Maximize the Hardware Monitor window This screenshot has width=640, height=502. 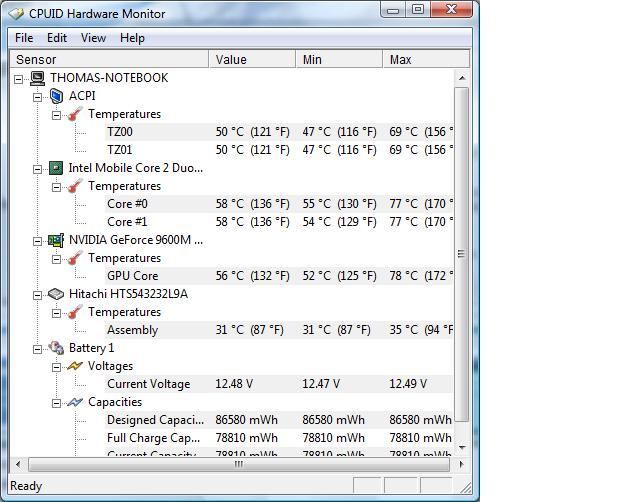coord(418,10)
